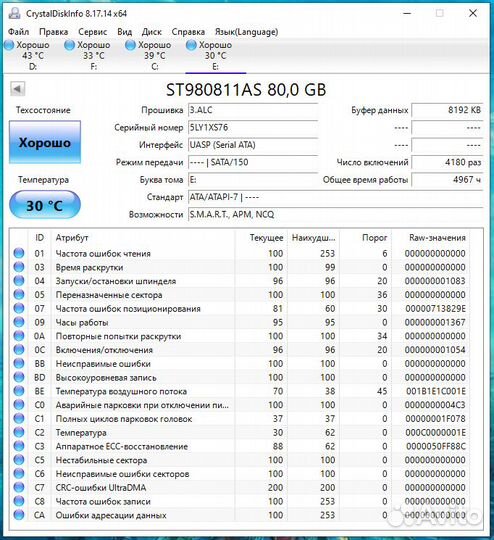Click the buffer size value 8192 KB

click(447, 110)
